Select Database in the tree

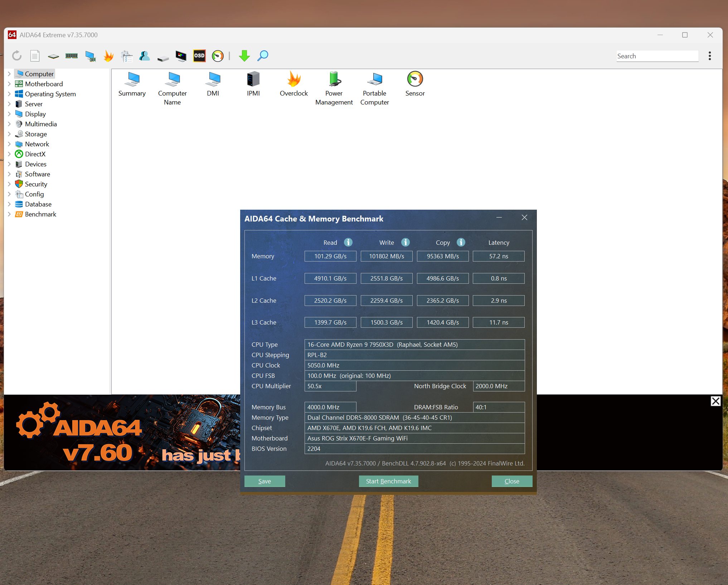(x=38, y=204)
